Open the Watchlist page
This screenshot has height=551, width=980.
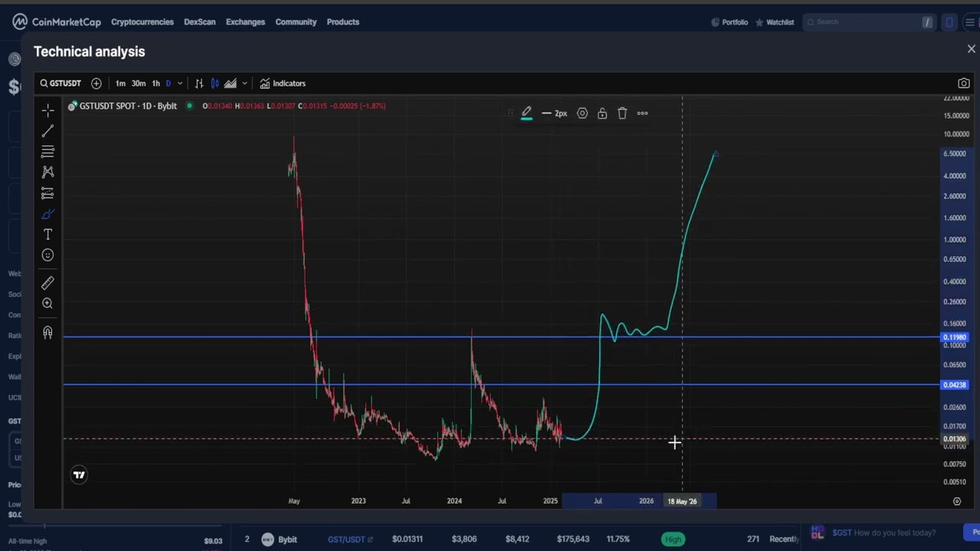point(775,22)
